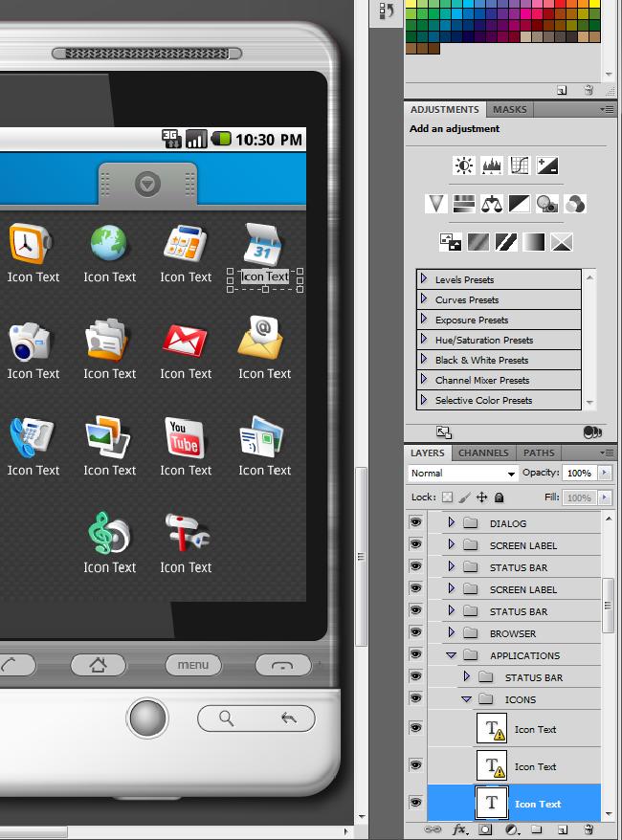Viewport: 622px width, 840px height.
Task: Switch to the Channels tab
Action: [x=483, y=453]
